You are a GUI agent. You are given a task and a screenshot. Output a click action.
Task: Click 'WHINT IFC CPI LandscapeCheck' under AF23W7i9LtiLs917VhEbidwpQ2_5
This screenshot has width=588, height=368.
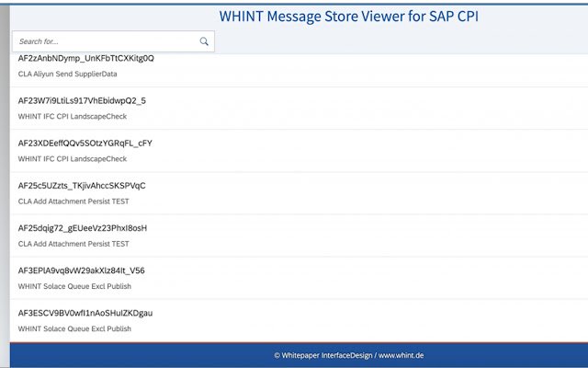pos(73,117)
